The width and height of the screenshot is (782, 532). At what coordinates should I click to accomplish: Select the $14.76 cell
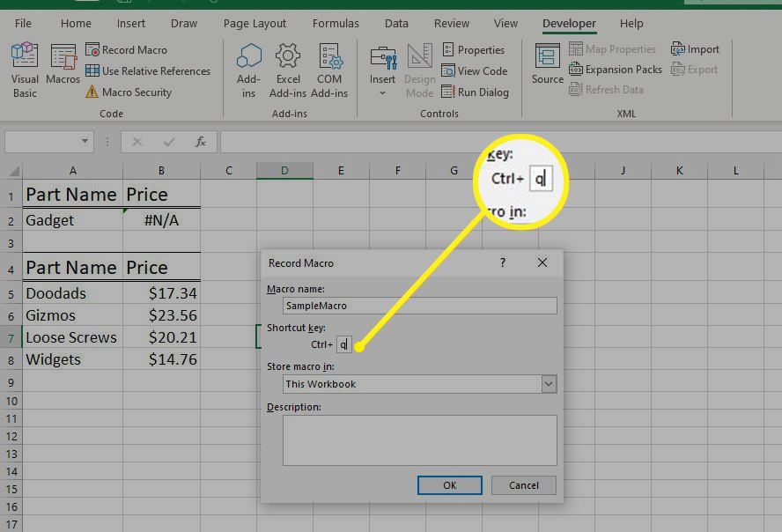coord(161,359)
